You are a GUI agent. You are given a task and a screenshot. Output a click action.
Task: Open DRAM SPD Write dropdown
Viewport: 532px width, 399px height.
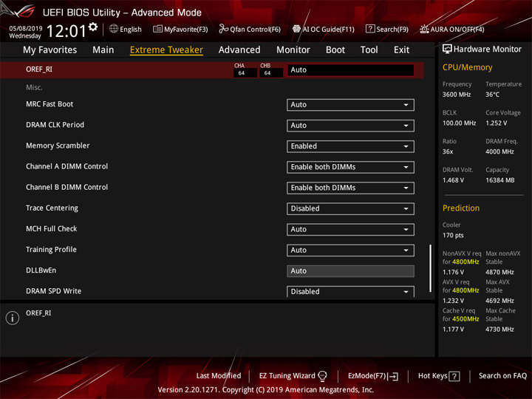350,291
